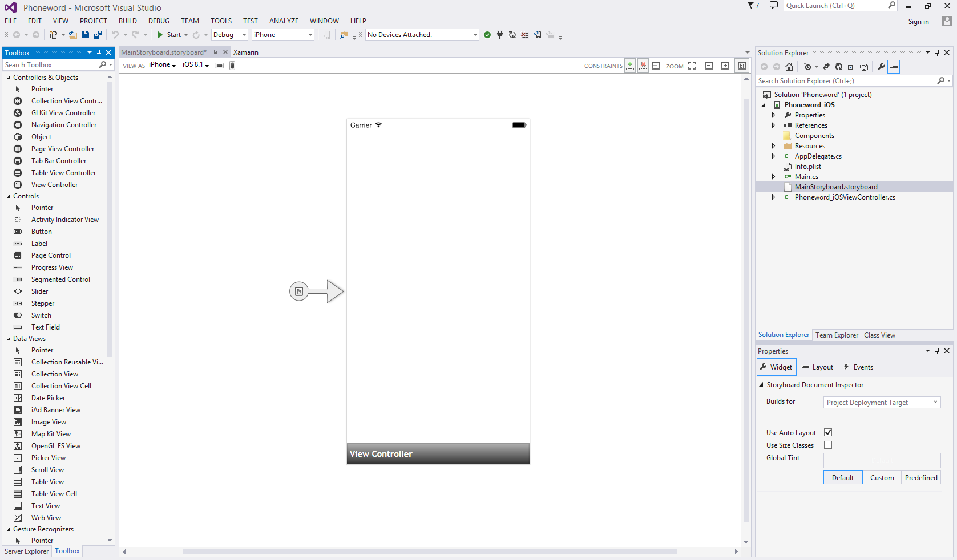Open the Builds for Project Deployment Target dropdown

[882, 403]
